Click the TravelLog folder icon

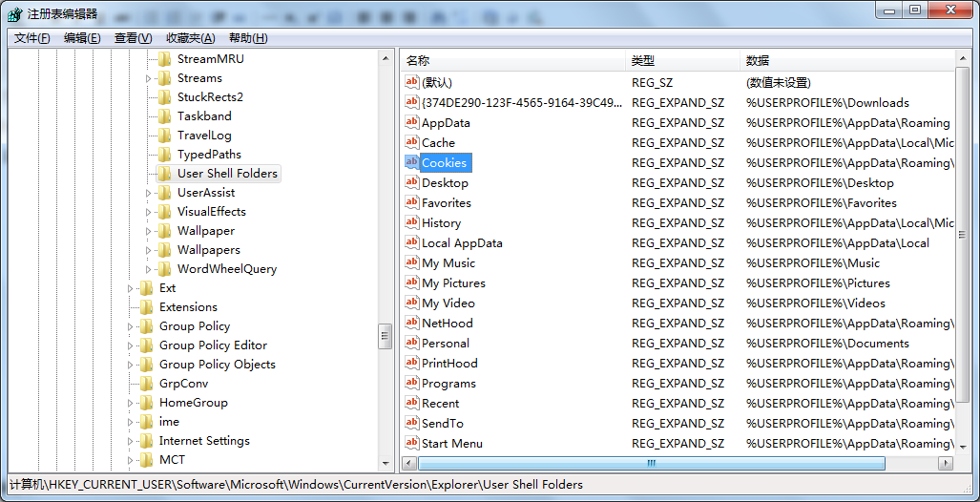click(164, 136)
